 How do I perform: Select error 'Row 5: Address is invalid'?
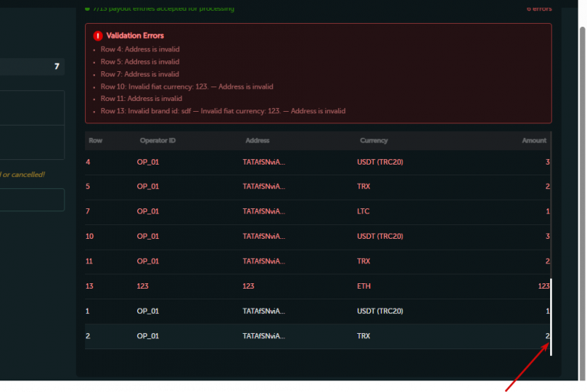[x=140, y=62]
